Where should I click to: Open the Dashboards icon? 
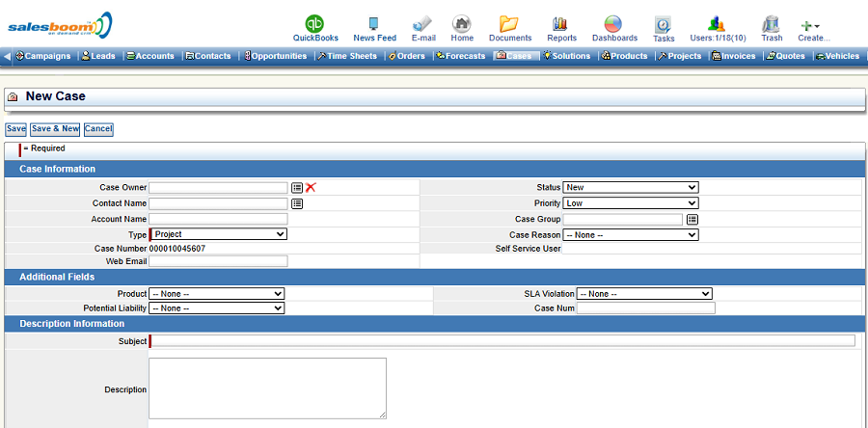613,24
